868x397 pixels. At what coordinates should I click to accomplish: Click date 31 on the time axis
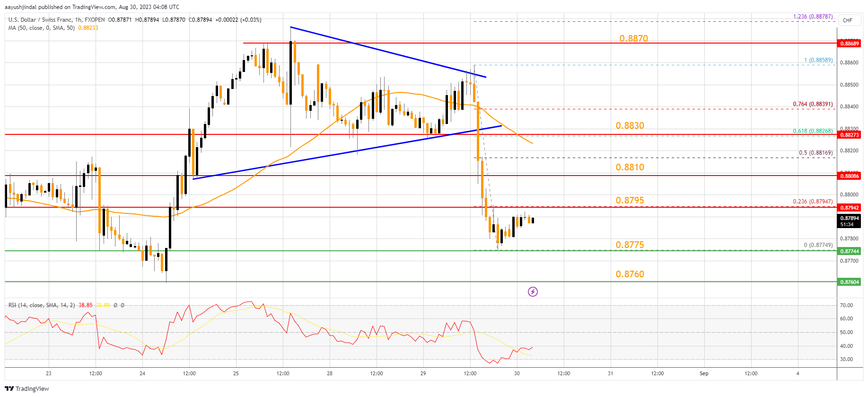click(611, 373)
